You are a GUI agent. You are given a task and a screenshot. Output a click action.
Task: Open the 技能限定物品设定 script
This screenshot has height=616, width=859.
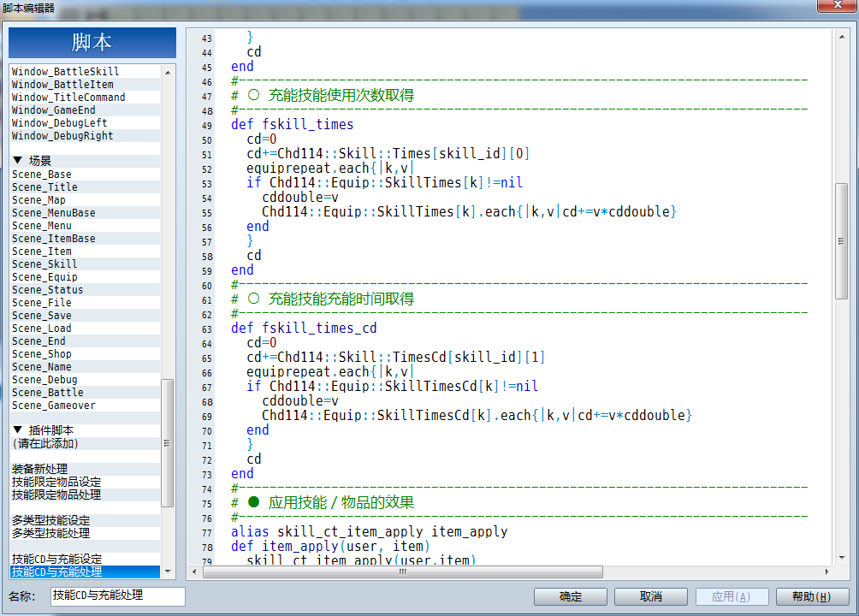85,483
